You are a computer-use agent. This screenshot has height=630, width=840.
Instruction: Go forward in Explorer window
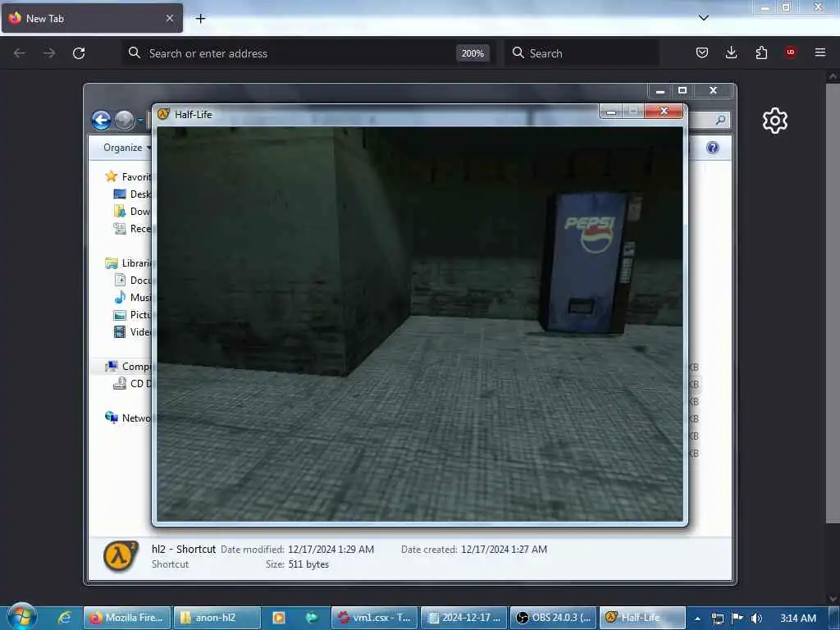click(x=125, y=120)
